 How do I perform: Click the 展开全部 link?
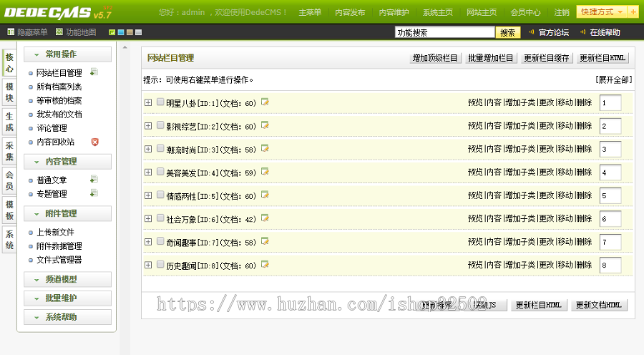pyautogui.click(x=614, y=79)
